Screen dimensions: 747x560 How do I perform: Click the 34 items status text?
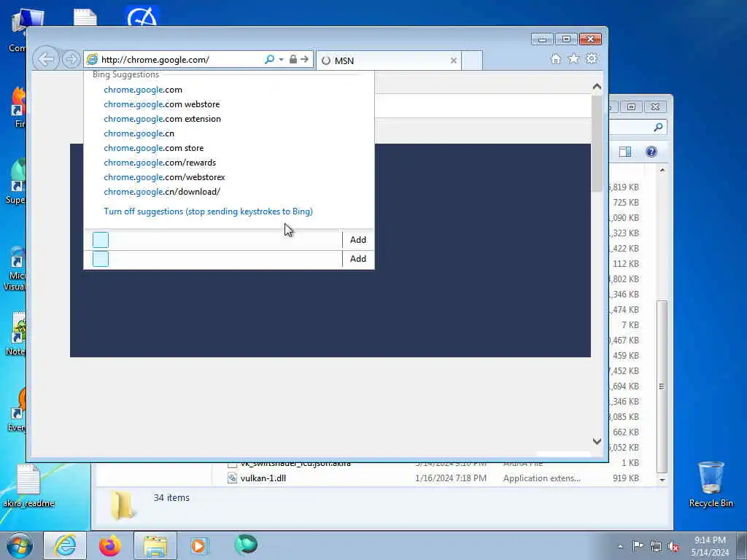tap(171, 497)
